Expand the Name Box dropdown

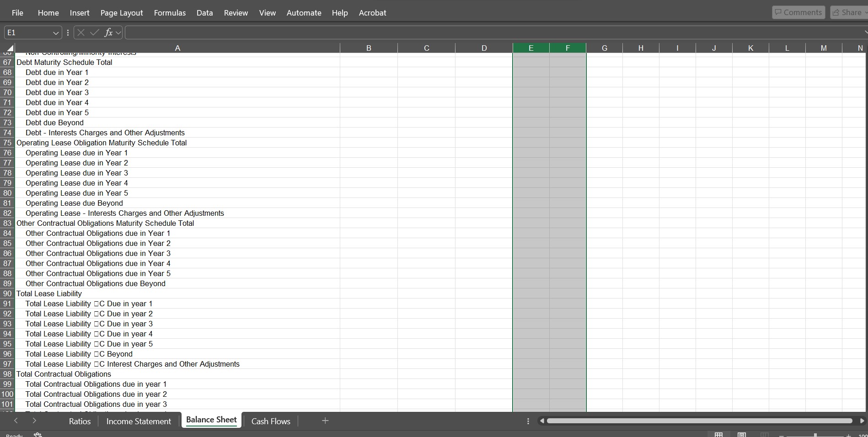pos(56,33)
